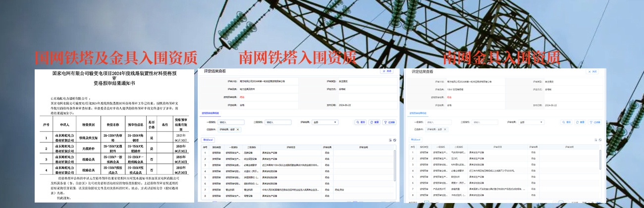This screenshot has width=644, height=208.
Task: Select 资格预审结果明细 tab in 南网金具 panel
Action: pyautogui.click(x=419, y=113)
